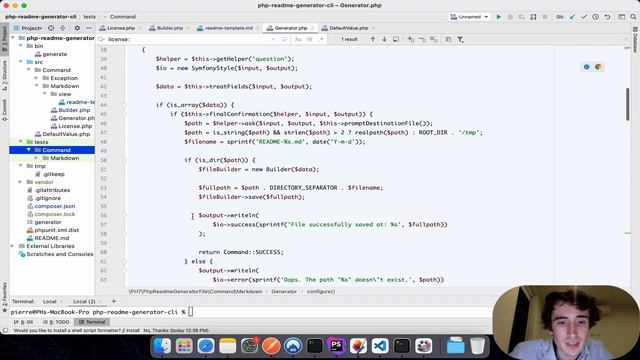Click the rollback undo arrow icon
This screenshot has width=640, height=360.
point(607,17)
